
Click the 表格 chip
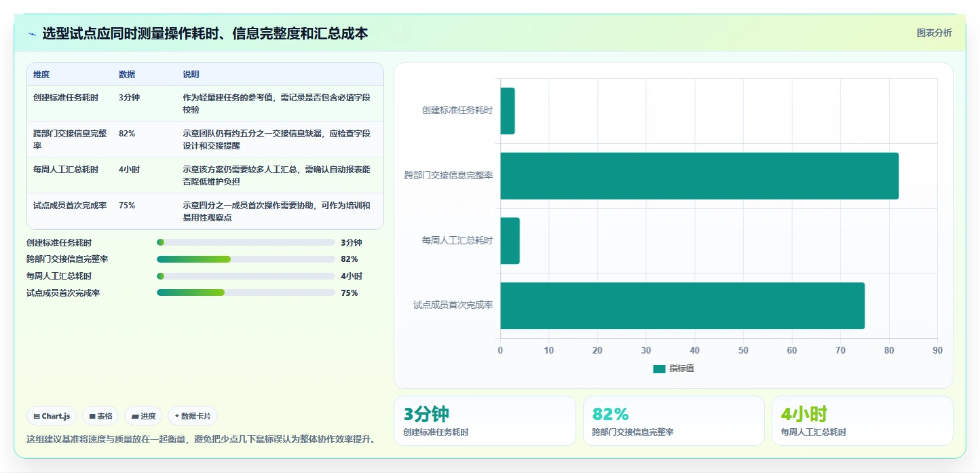100,416
